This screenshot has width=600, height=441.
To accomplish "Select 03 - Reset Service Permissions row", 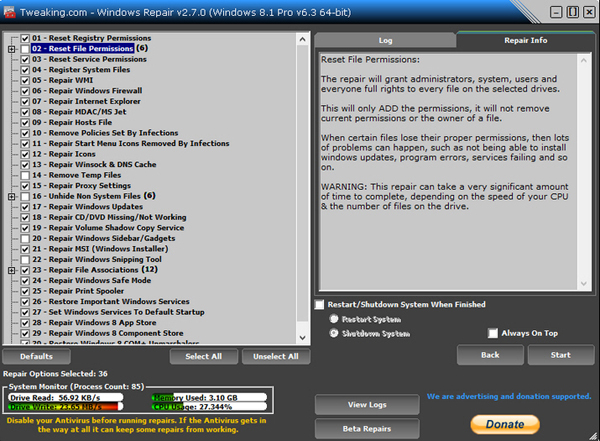I will click(x=89, y=59).
